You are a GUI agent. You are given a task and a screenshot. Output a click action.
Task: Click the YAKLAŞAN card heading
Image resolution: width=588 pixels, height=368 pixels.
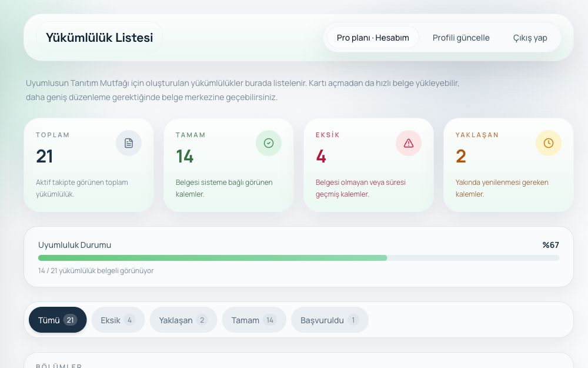(x=477, y=135)
